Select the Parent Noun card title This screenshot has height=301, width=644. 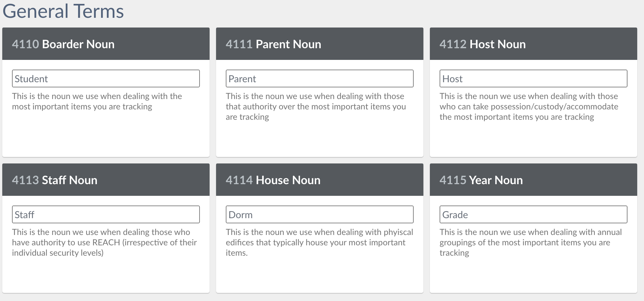point(288,44)
